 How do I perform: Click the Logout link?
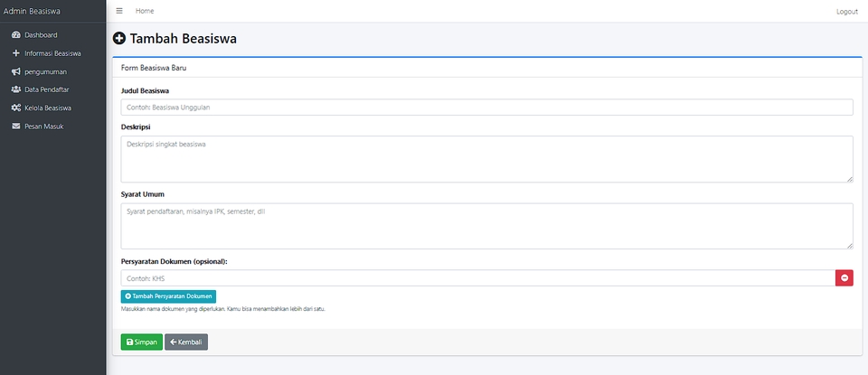846,12
